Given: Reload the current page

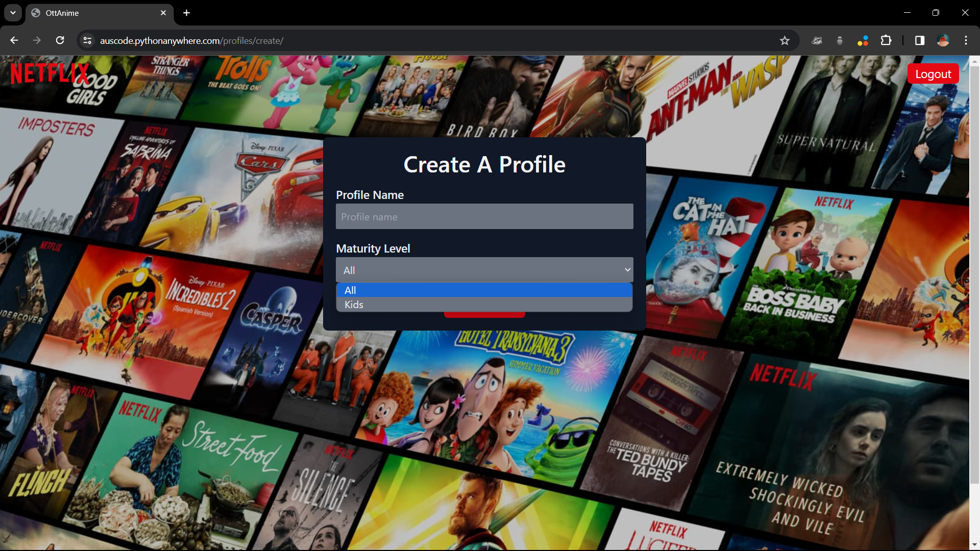Looking at the screenshot, I should [x=60, y=40].
